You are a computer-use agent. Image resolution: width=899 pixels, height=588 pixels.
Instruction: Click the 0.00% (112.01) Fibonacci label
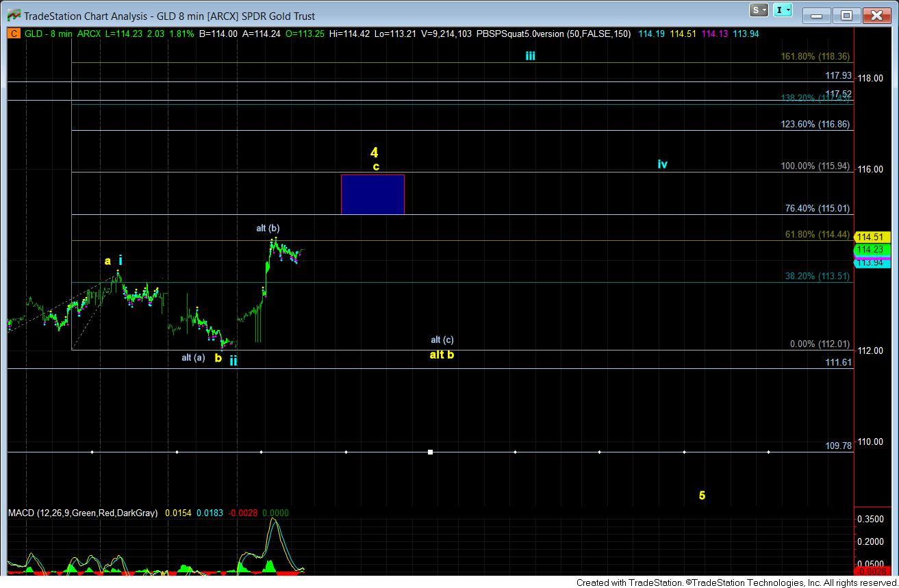[820, 344]
